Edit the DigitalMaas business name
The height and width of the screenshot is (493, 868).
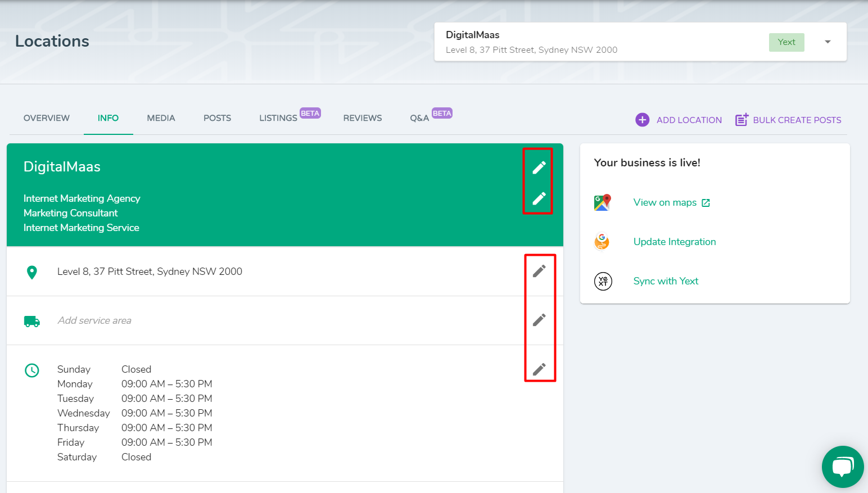coord(539,166)
